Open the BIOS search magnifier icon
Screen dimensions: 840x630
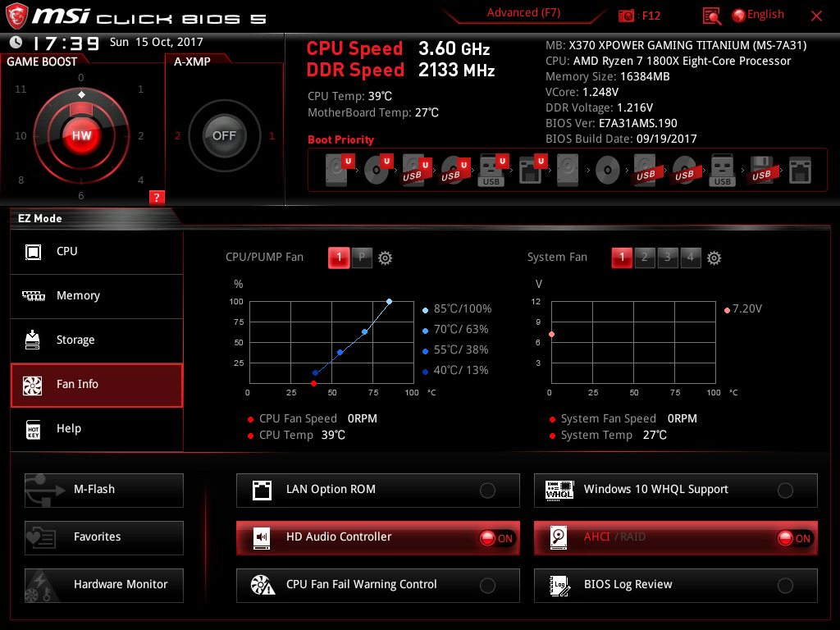(x=711, y=16)
